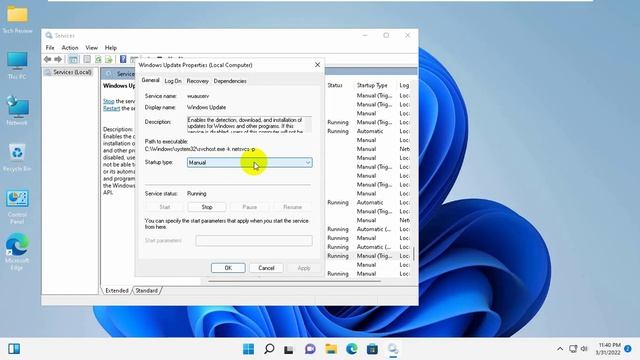This screenshot has height=360, width=640.
Task: Click Cancel in Windows Update Properties
Action: pyautogui.click(x=266, y=268)
